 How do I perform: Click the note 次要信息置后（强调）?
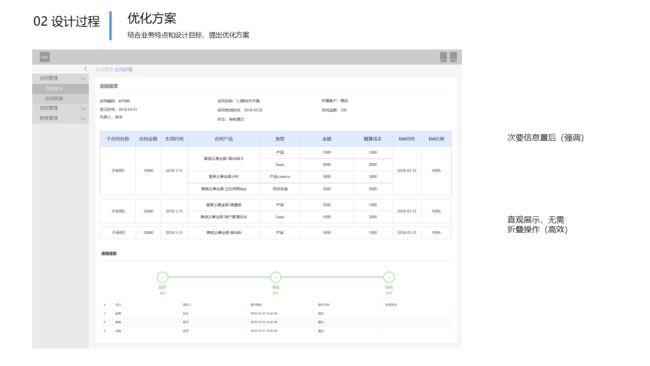(x=546, y=138)
